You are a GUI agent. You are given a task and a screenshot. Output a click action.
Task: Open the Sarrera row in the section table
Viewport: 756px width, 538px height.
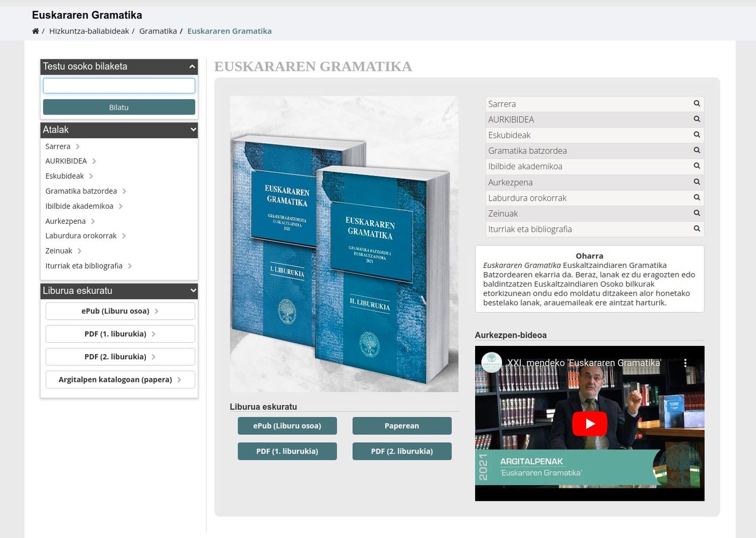[595, 104]
